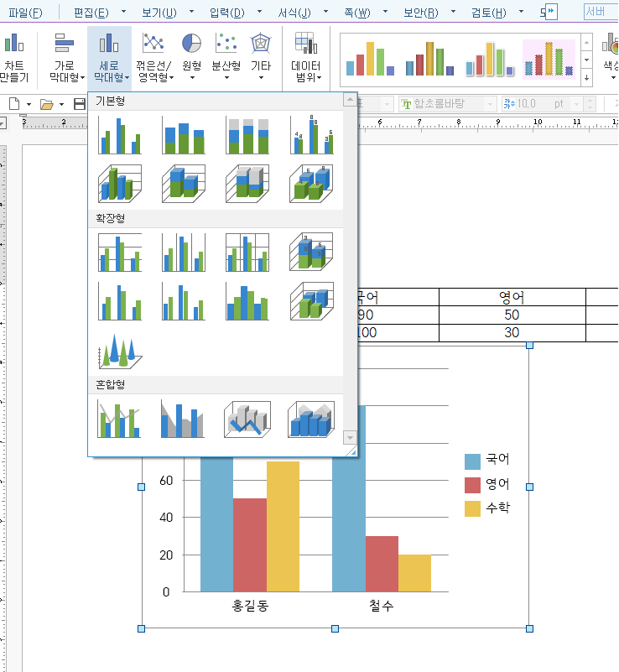Click the 수학 legend yellow swatch

tap(472, 508)
